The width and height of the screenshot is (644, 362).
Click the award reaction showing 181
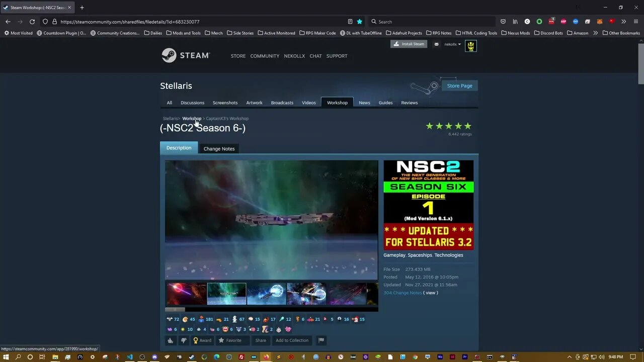pyautogui.click(x=206, y=319)
